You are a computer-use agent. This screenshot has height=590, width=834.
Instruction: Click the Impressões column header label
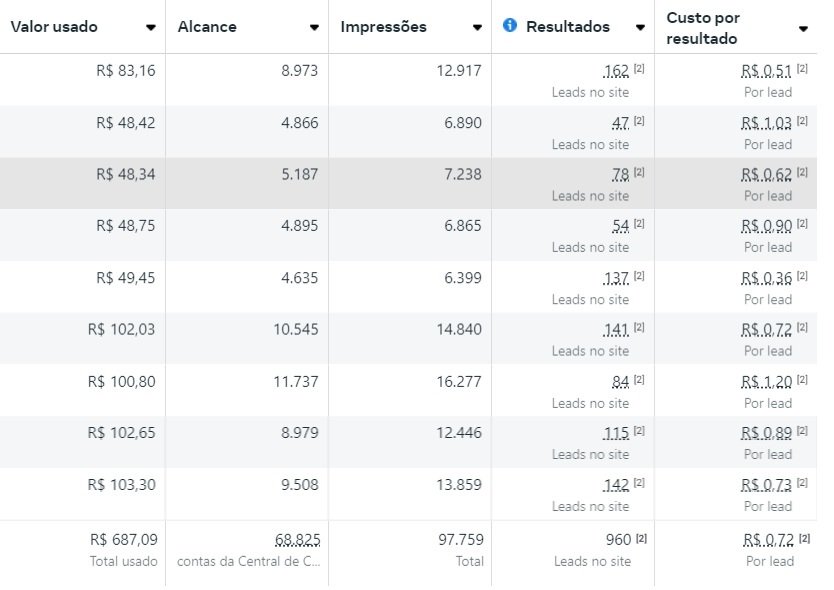383,27
